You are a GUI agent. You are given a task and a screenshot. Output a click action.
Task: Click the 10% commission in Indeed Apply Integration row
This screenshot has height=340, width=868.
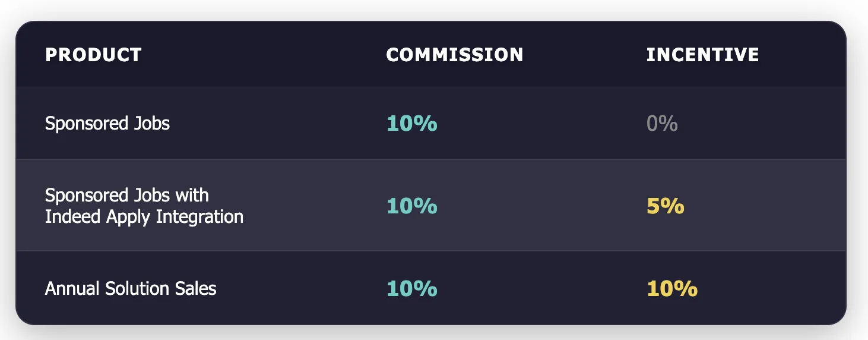click(x=412, y=206)
